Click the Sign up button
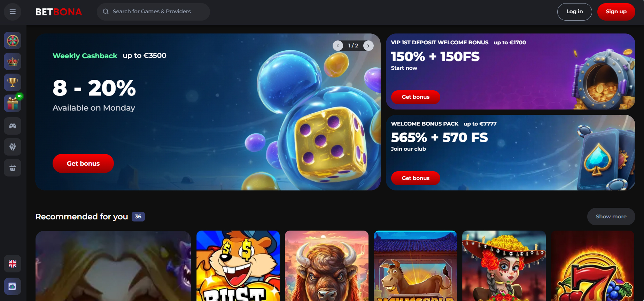The width and height of the screenshot is (644, 301). (x=616, y=12)
